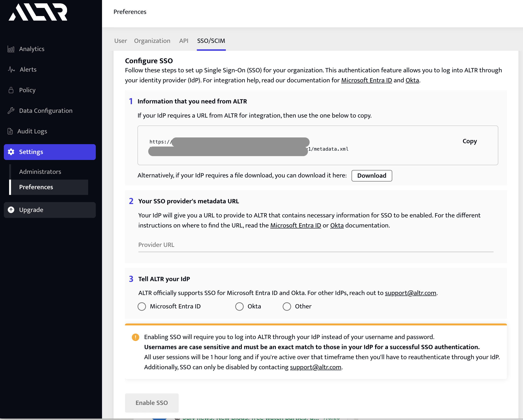
Task: Click the ALTR logo
Action: (38, 12)
